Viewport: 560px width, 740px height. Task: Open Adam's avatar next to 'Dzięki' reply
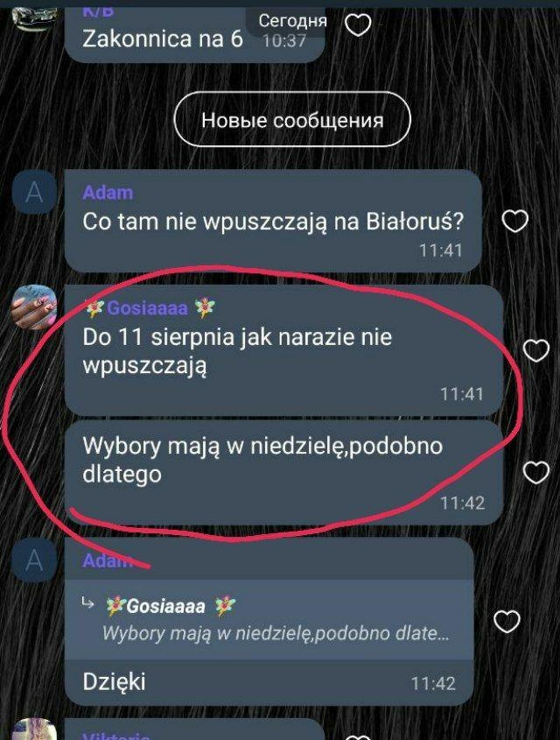[x=34, y=560]
